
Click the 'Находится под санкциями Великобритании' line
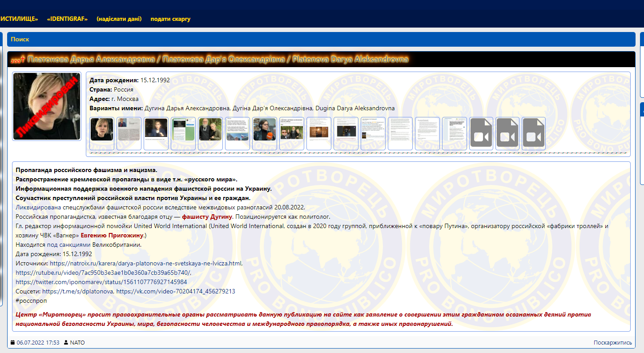coord(79,245)
